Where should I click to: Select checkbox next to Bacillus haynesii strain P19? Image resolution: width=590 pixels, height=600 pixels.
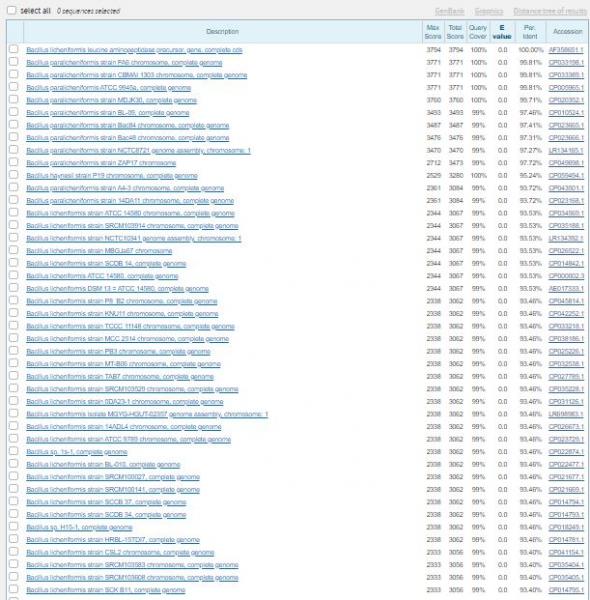13,175
